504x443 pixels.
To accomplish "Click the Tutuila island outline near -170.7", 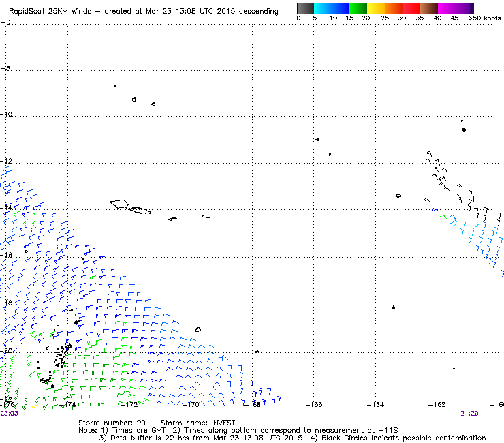I will 172,219.
